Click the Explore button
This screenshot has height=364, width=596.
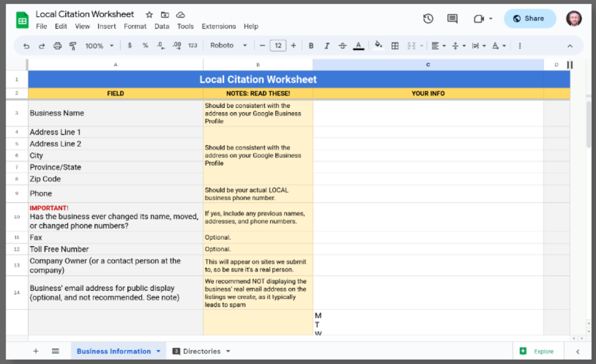click(537, 352)
